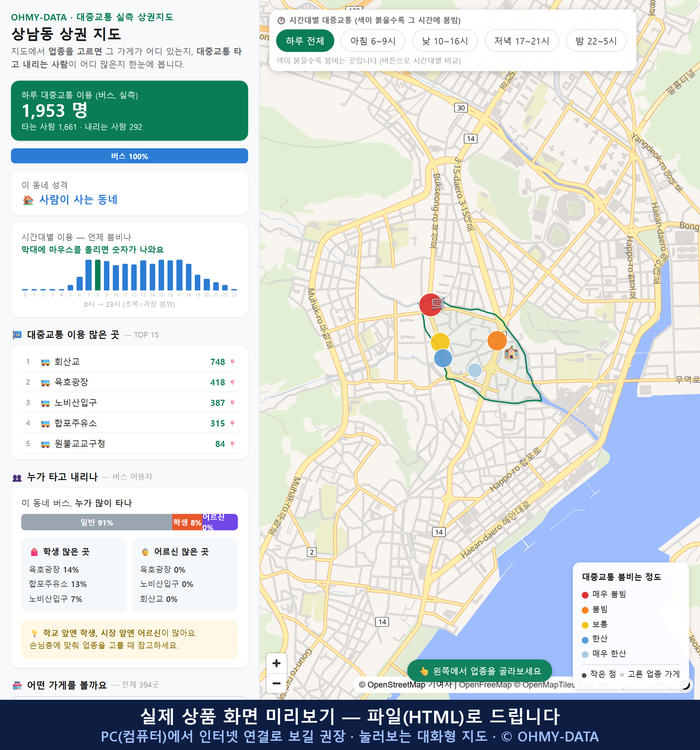Click bus icon in 회산교 row
This screenshot has height=750, width=700.
pos(45,362)
